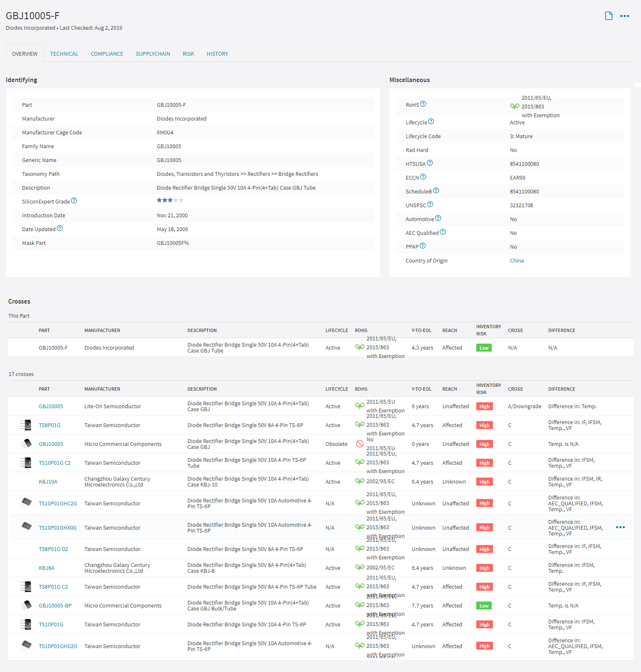Switch to the Technical tab
The width and height of the screenshot is (641, 672).
click(x=64, y=54)
